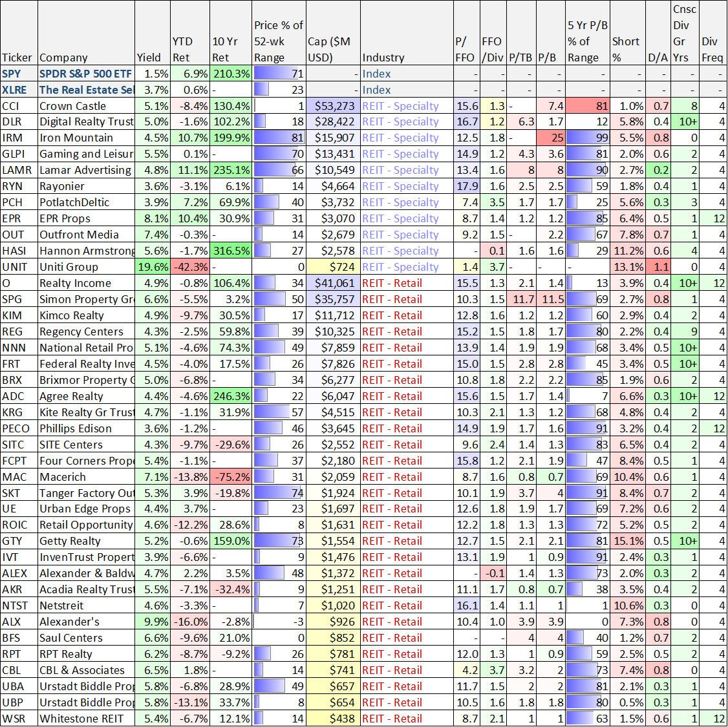Select the SKT ticker cell
The image size is (728, 727).
tap(19, 492)
